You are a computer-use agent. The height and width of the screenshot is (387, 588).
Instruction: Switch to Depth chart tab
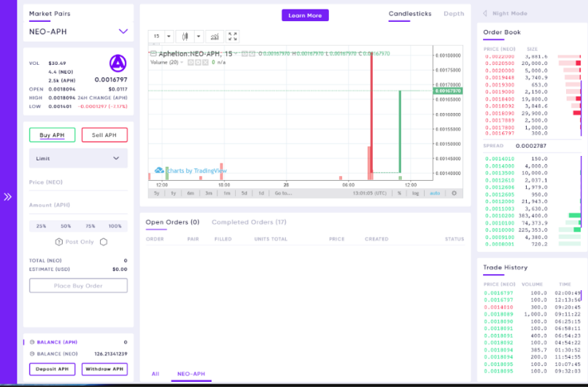coord(454,14)
